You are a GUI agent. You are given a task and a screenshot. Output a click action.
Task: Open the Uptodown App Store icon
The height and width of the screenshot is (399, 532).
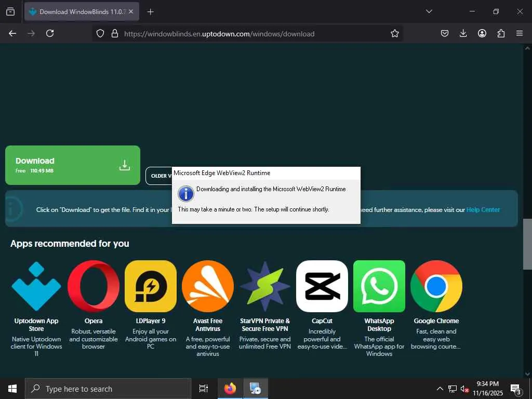click(x=36, y=286)
